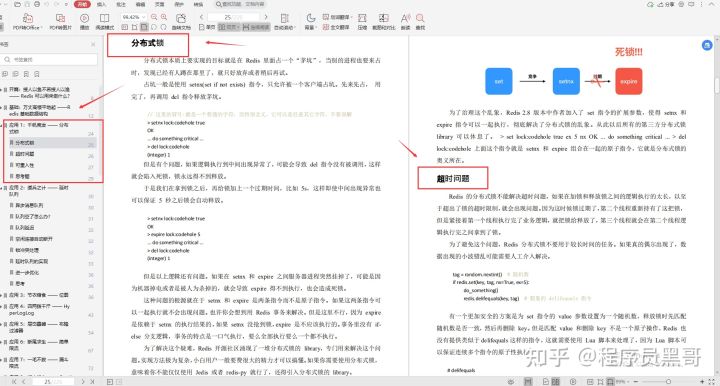Screen dimensions: 720x386
Task: Click the 查找 find icon
Action: click(420, 18)
